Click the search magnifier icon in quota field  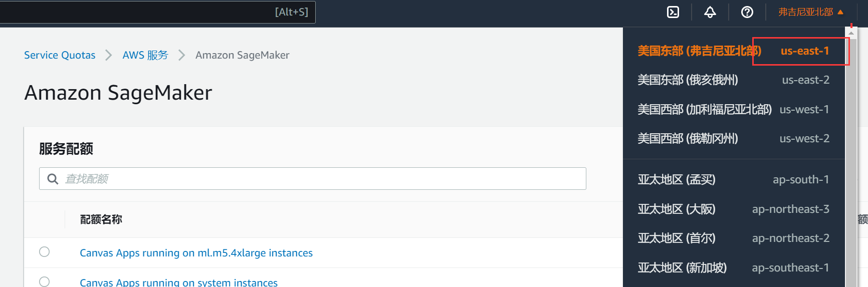pos(53,179)
